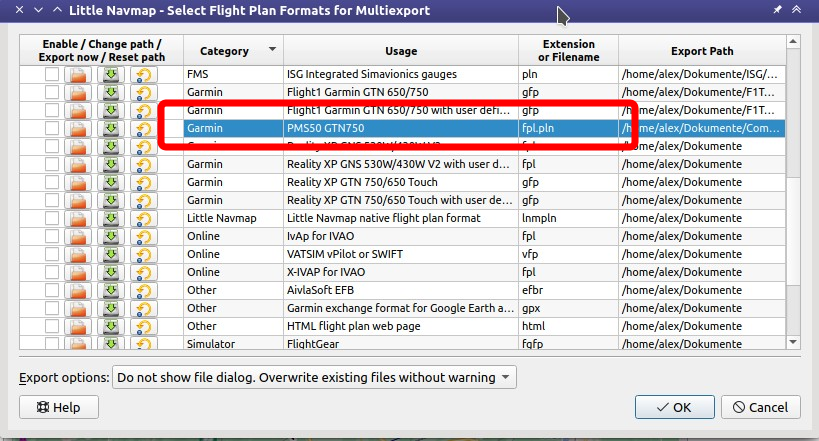Export now HTML flight plan web page
The image size is (819, 441).
[111, 327]
